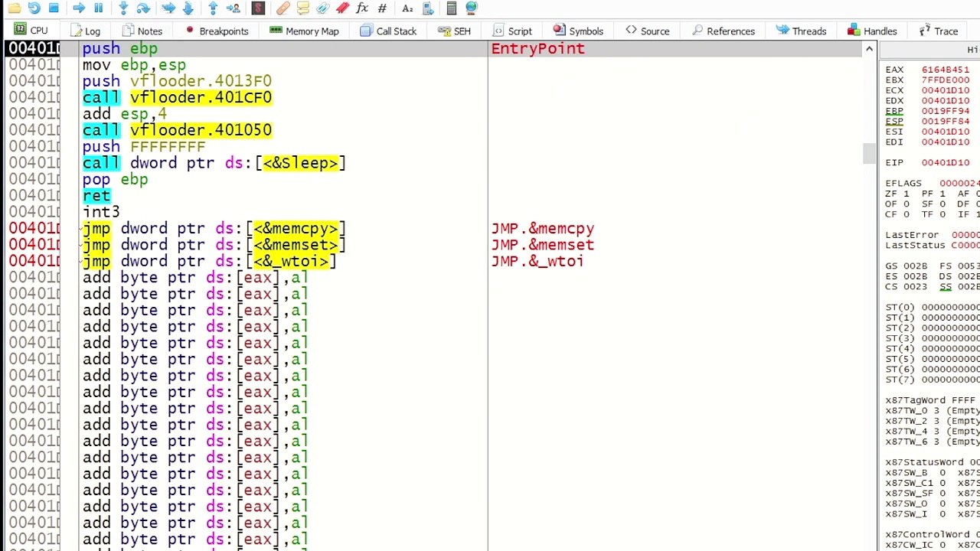Screen dimensions: 980x551
Task: Select the 'jmp dword ptr ds:[<&memcpy>]' row
Action: [x=214, y=229]
